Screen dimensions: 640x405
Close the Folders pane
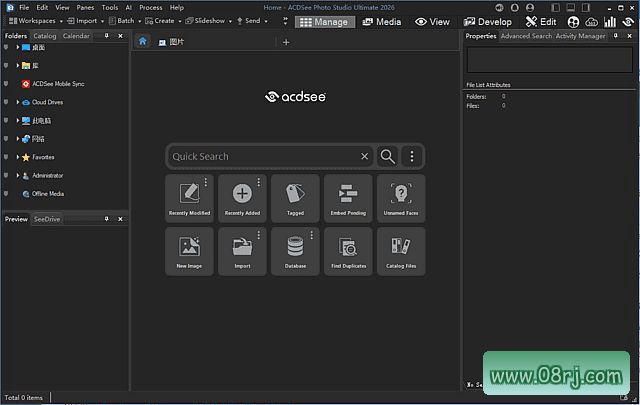click(120, 36)
